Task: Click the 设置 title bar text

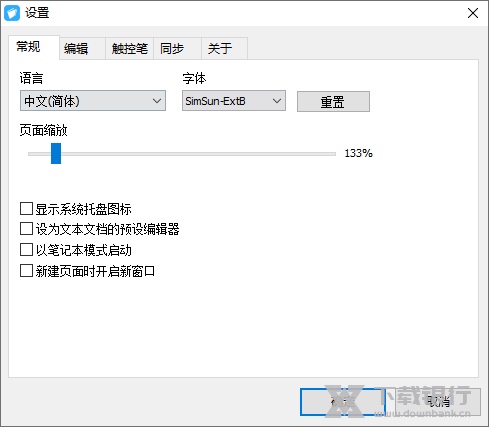Action: click(x=37, y=13)
